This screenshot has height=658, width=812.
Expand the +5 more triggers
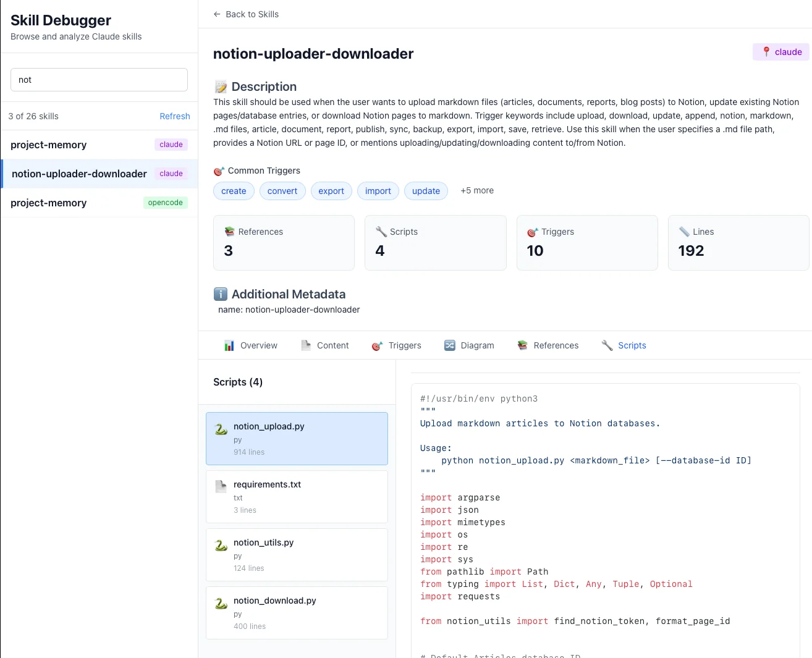476,190
